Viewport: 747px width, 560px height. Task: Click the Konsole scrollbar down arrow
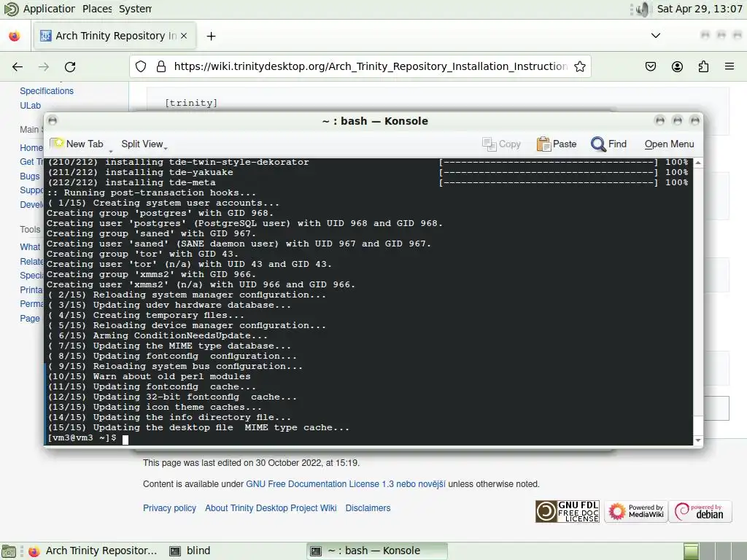point(698,440)
